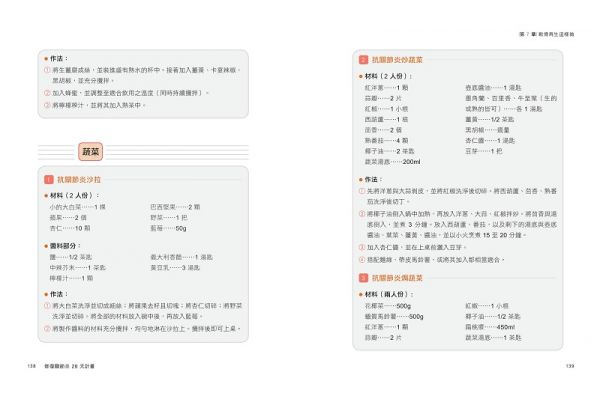Click the red number badge beside "抗關節炎沙拉"
The image size is (600, 399).
[49, 179]
